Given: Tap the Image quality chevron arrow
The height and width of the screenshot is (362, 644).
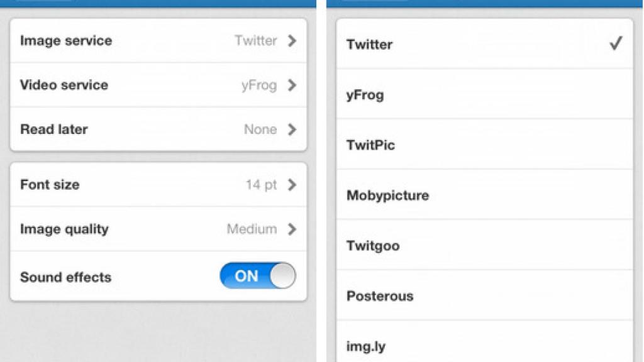Looking at the screenshot, I should coord(292,229).
